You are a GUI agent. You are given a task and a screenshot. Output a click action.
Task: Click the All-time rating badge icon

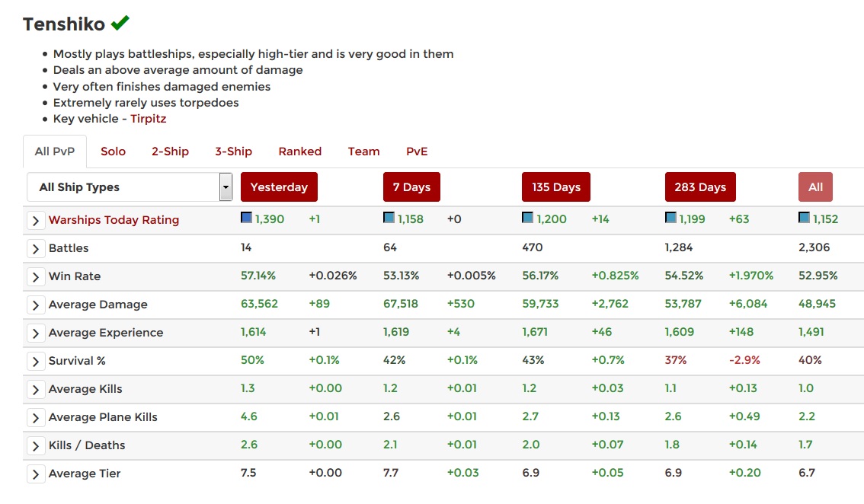pos(804,218)
